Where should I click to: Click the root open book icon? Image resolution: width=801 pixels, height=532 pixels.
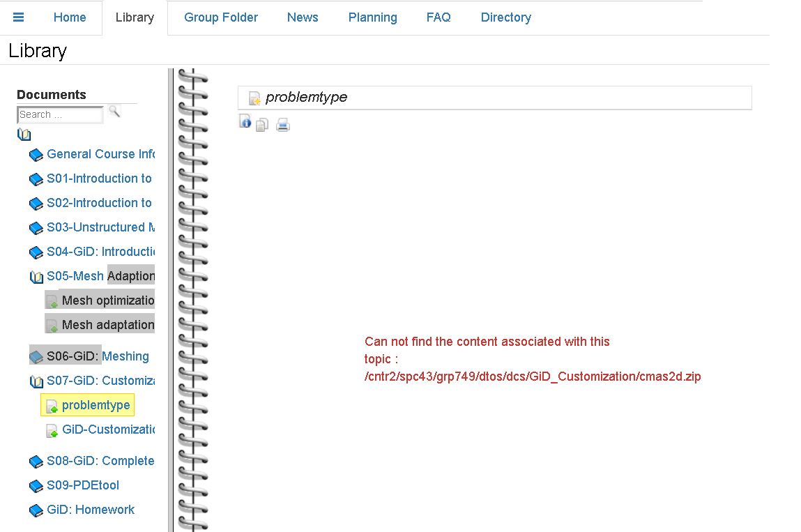[x=24, y=135]
